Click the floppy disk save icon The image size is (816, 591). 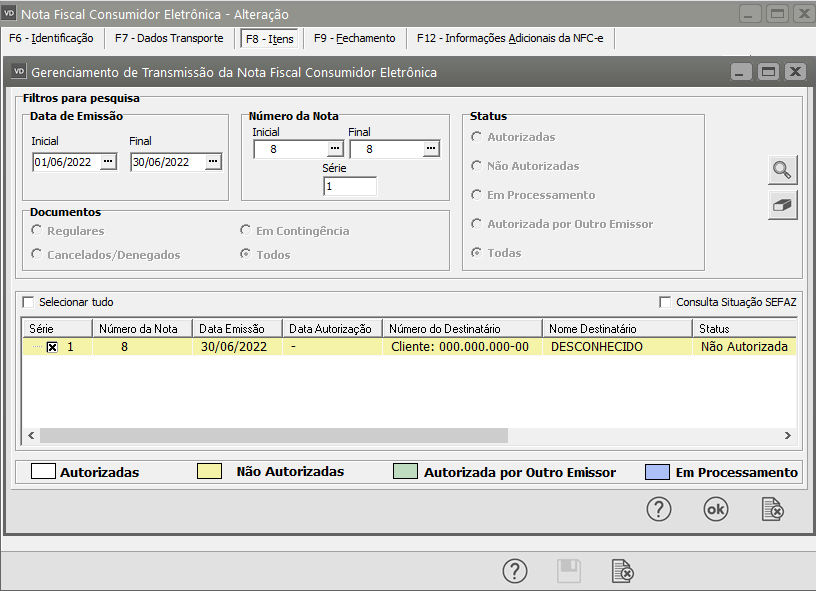click(x=568, y=571)
